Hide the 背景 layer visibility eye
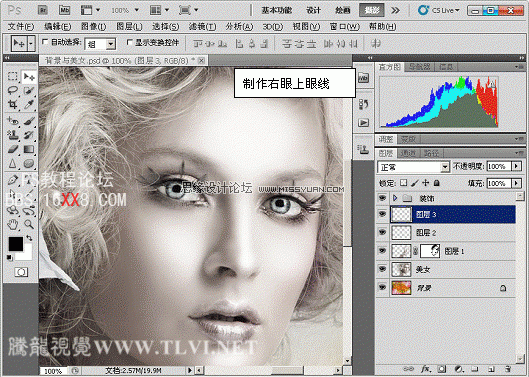 tap(382, 287)
